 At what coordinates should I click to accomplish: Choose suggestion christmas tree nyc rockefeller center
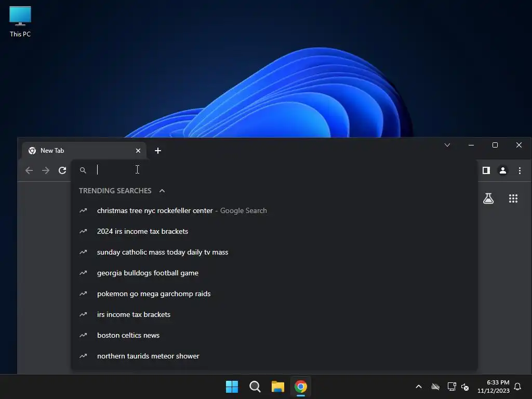click(x=274, y=211)
